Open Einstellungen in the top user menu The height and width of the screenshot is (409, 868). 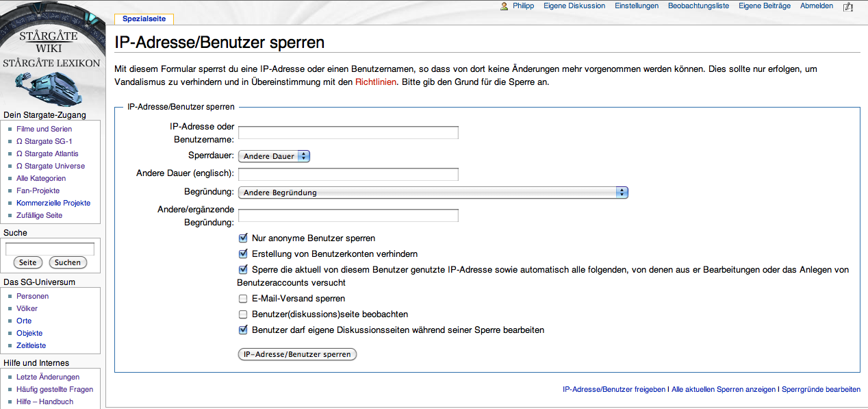tap(637, 5)
